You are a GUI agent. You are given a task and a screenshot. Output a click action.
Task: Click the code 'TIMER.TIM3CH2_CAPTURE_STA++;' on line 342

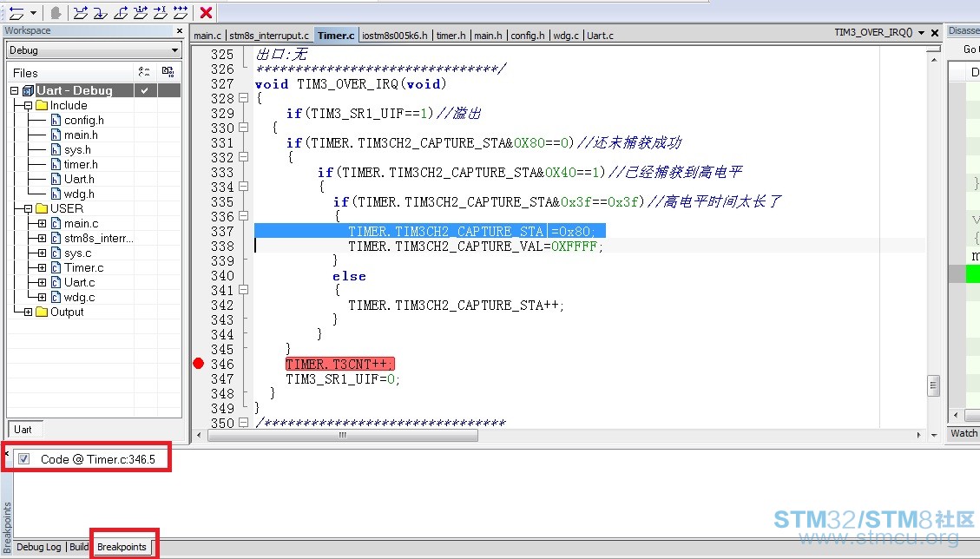pyautogui.click(x=457, y=306)
